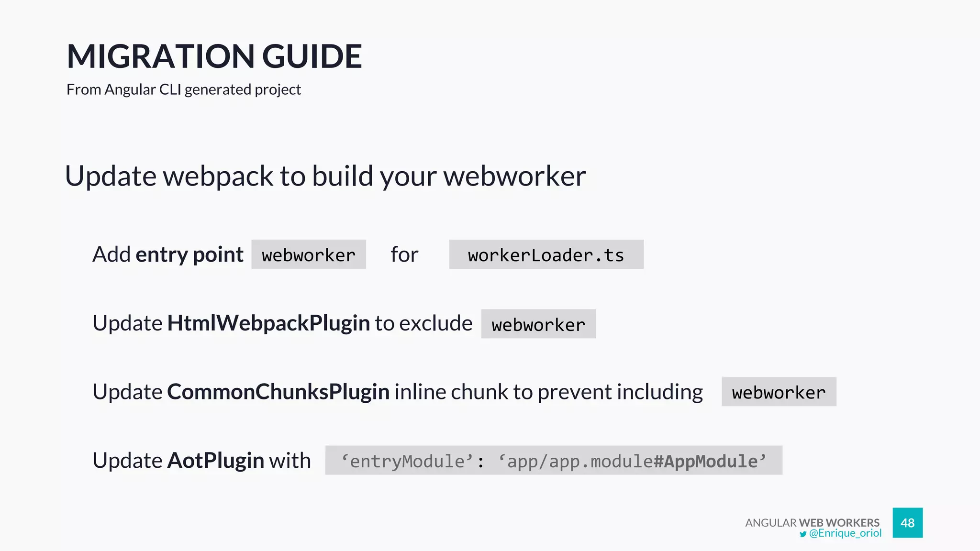
Task: Click the slide number 48 box
Action: click(x=907, y=523)
